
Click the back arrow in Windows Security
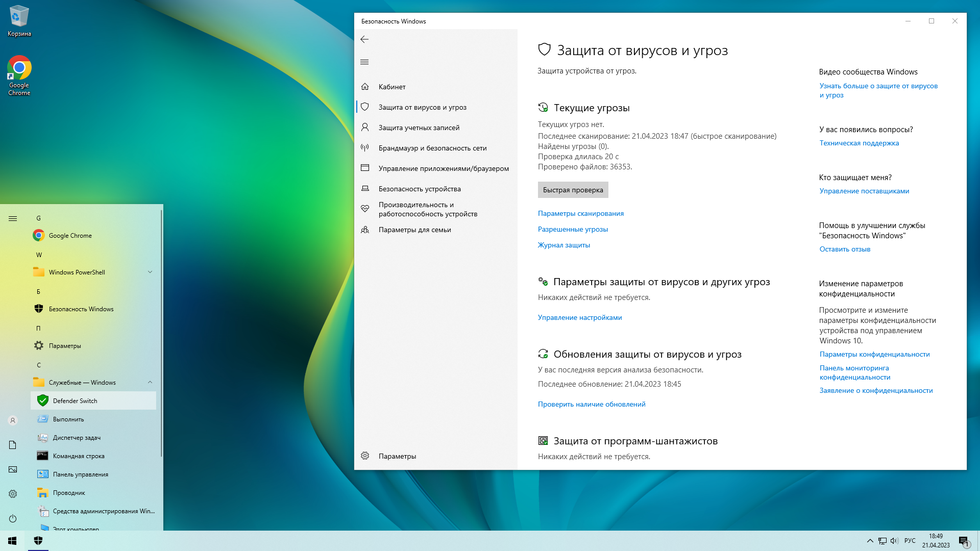point(364,39)
